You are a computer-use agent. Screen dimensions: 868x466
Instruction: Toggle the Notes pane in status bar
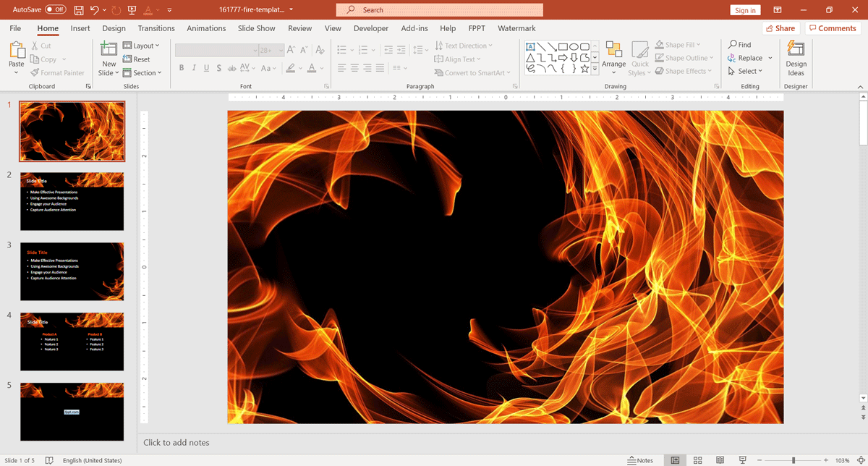tap(640, 460)
